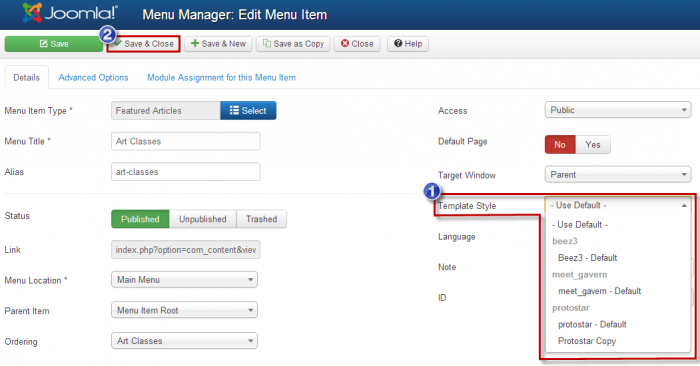Click the Joomla logo in header

point(70,13)
